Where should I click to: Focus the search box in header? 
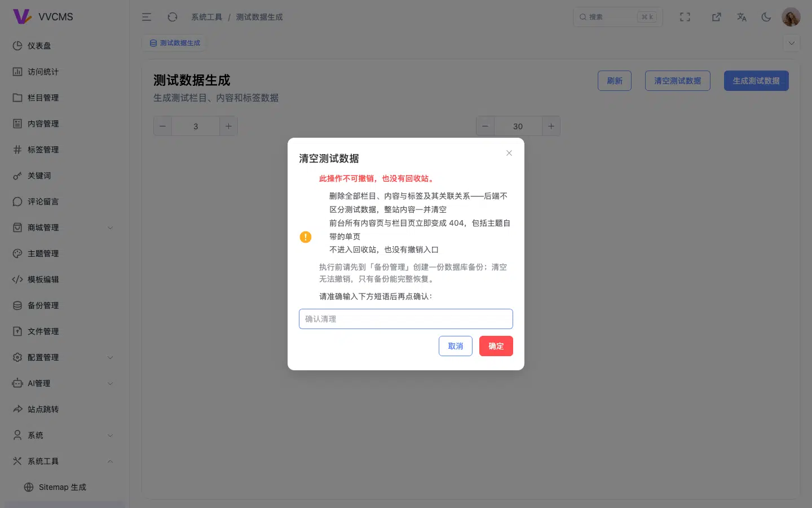(618, 17)
